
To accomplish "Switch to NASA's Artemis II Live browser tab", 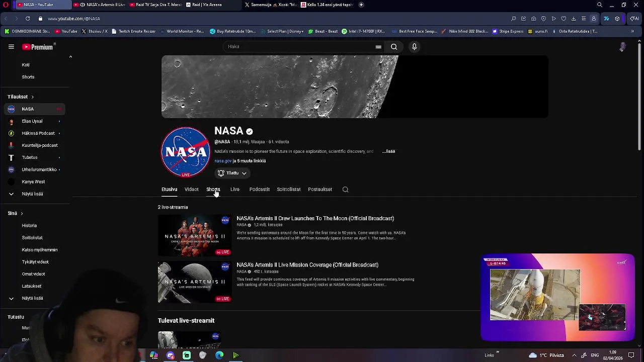I will (100, 5).
